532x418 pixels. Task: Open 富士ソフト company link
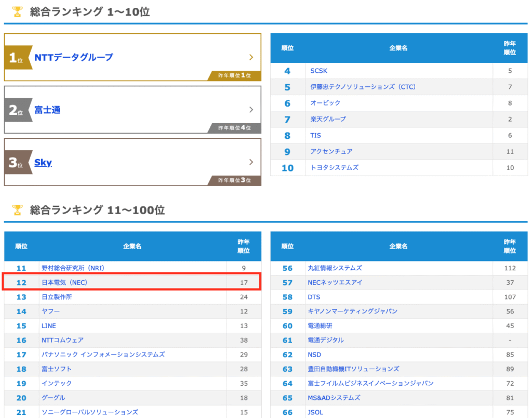click(x=57, y=369)
